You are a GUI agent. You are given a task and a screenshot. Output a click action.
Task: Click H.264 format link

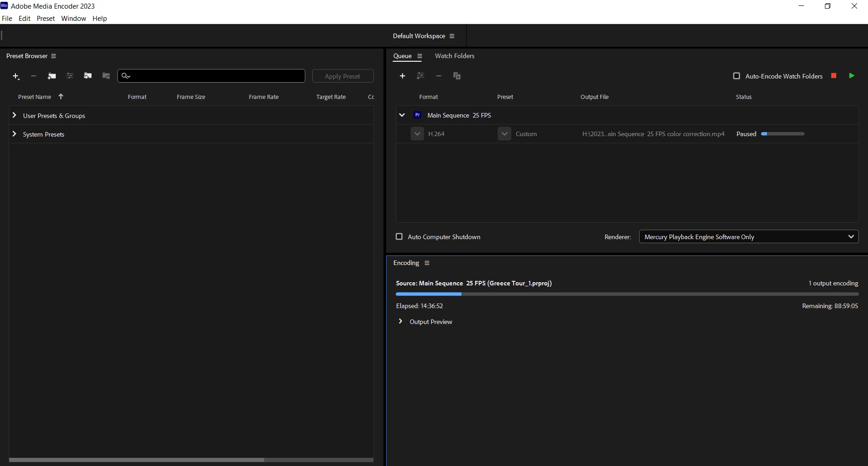[436, 134]
